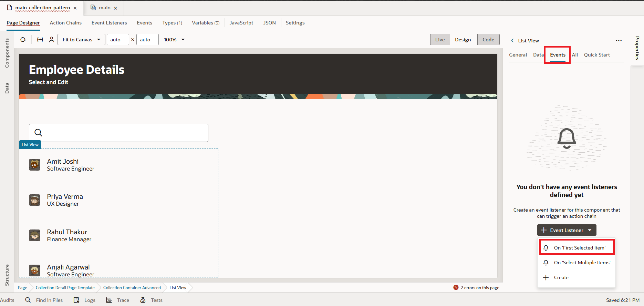644x306 pixels.
Task: Open the JavaScript tab
Action: click(241, 23)
